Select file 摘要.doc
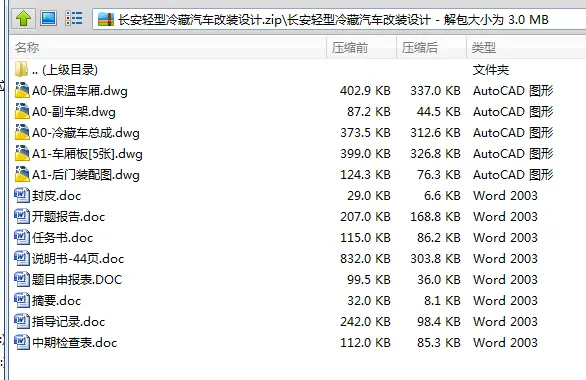586x380 pixels. (56, 300)
